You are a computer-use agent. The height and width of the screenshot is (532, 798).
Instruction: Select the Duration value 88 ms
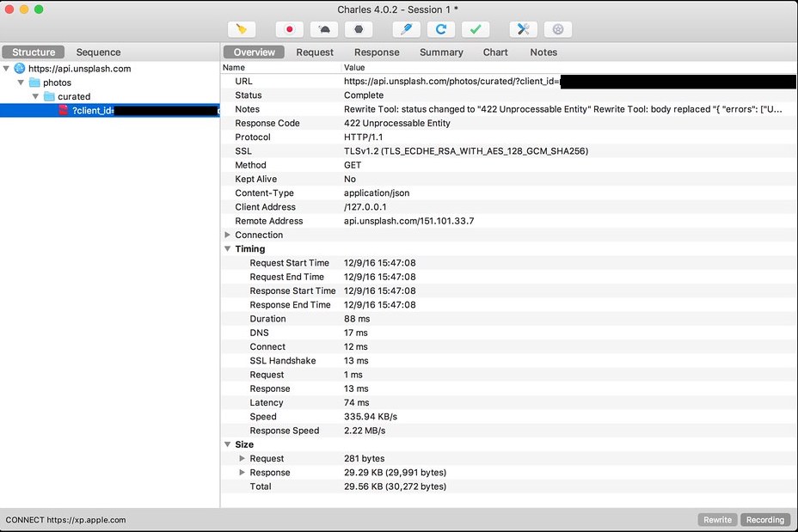[357, 319]
